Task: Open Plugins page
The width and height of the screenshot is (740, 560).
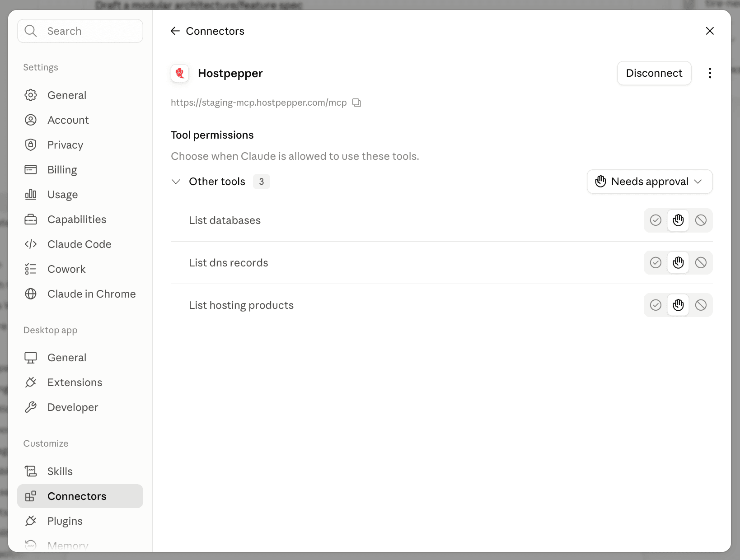Action: [x=80, y=521]
